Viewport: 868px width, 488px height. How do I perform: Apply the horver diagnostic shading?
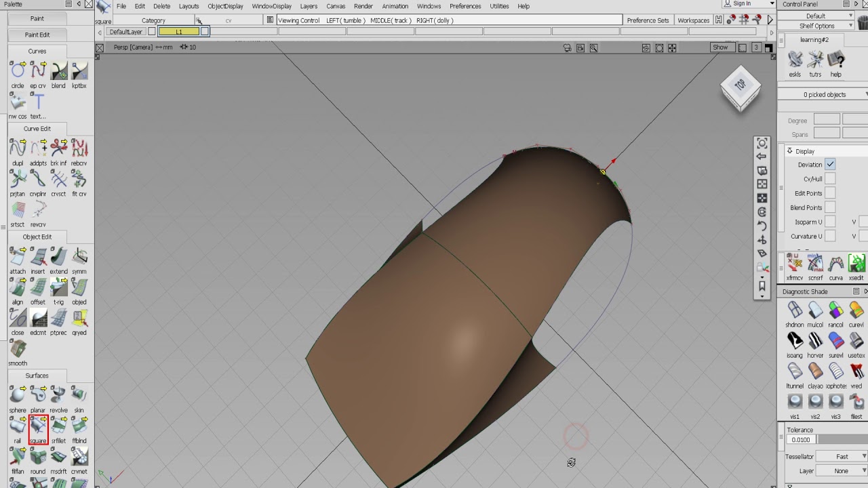815,340
